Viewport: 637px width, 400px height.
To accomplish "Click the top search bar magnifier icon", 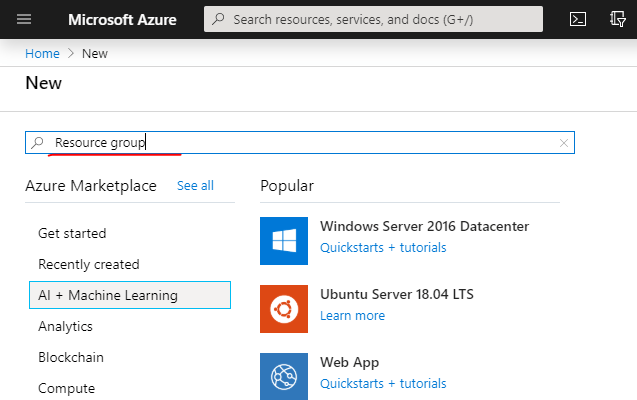I will click(x=218, y=19).
